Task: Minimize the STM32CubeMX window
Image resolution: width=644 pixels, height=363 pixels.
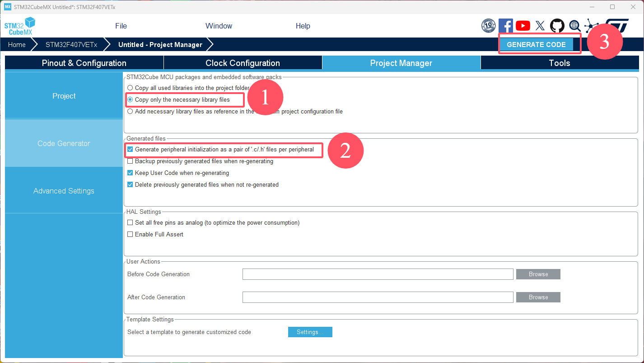Action: click(592, 7)
